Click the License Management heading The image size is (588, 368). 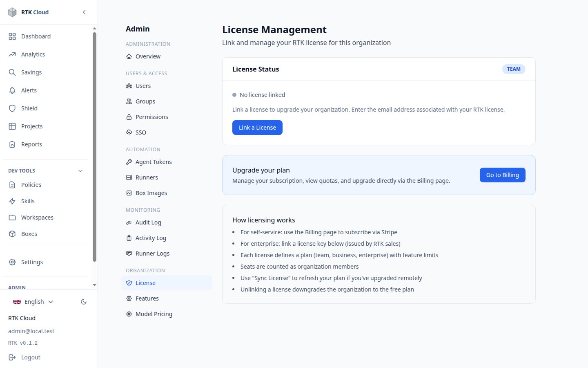274,30
